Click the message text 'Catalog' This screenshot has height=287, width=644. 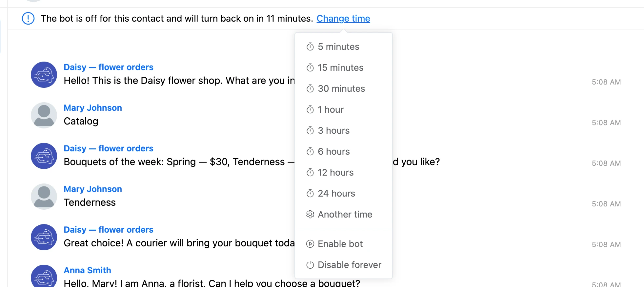81,121
